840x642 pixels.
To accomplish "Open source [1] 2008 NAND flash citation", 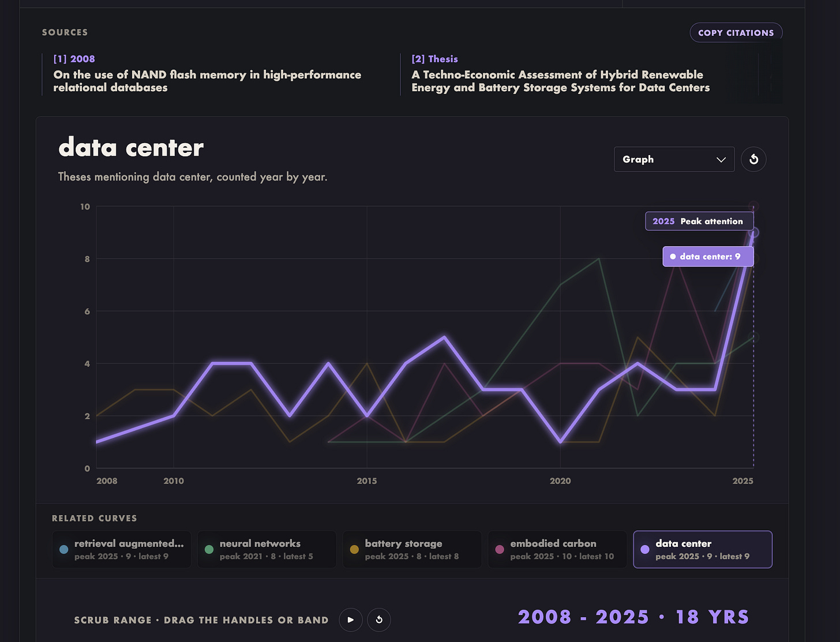I will click(x=208, y=74).
